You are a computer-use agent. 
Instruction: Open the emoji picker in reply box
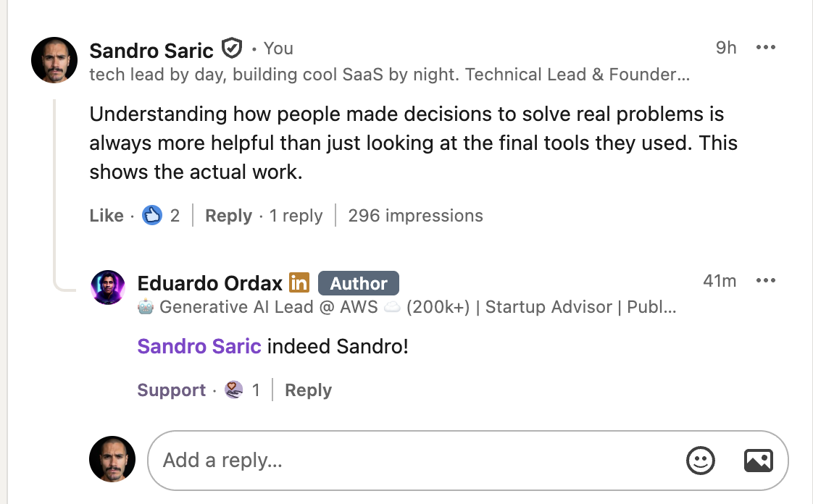[x=700, y=461]
